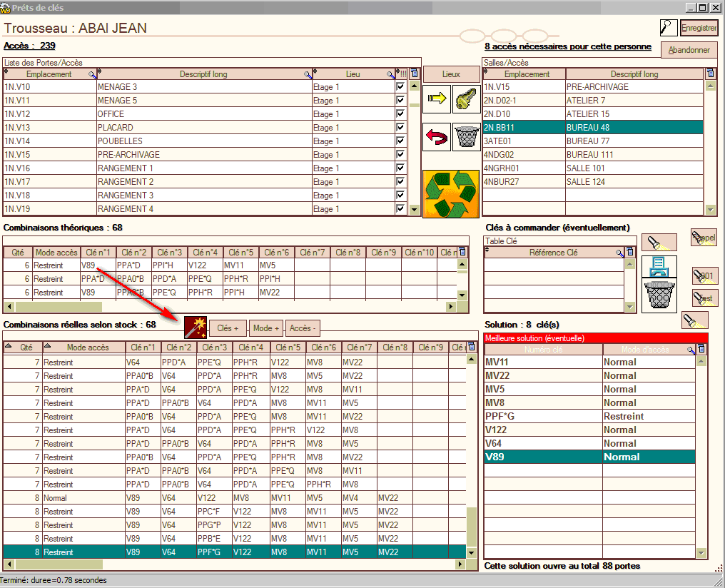Open the Lieux button

(451, 74)
